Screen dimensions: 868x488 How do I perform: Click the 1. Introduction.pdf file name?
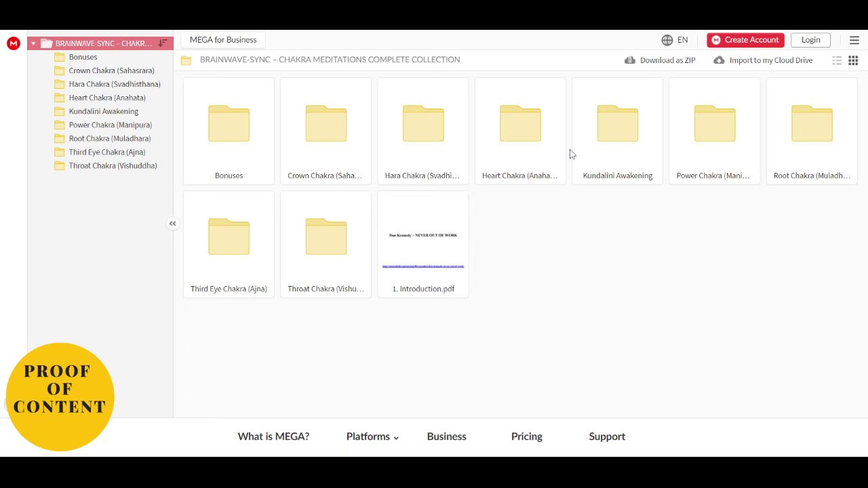point(423,289)
